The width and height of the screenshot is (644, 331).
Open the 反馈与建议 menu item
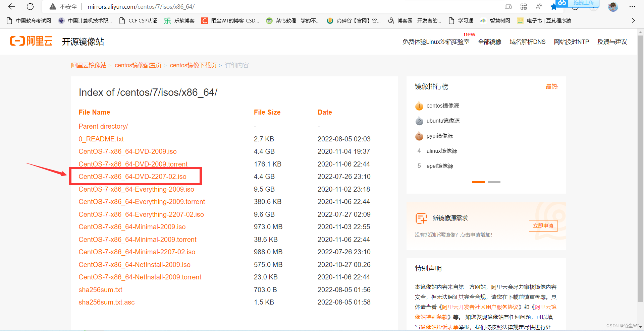coord(612,42)
